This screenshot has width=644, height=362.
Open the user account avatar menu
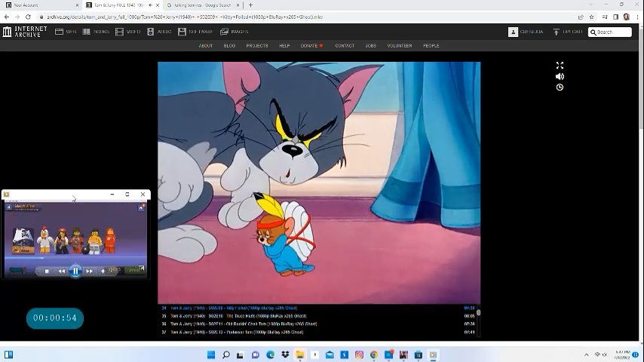click(513, 32)
